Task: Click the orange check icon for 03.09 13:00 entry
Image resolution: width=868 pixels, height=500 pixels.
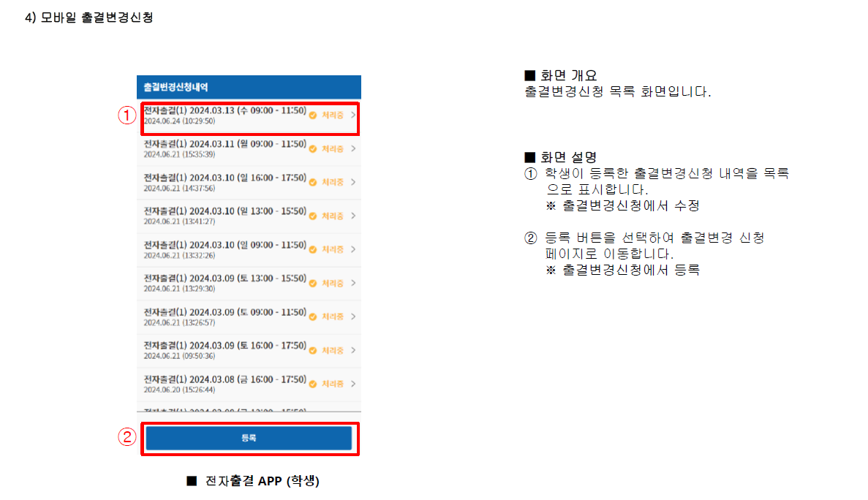Action: tap(312, 284)
